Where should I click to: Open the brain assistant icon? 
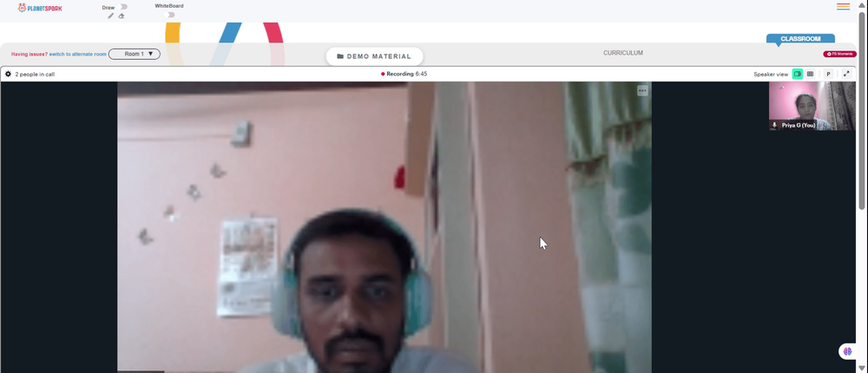[x=847, y=351]
